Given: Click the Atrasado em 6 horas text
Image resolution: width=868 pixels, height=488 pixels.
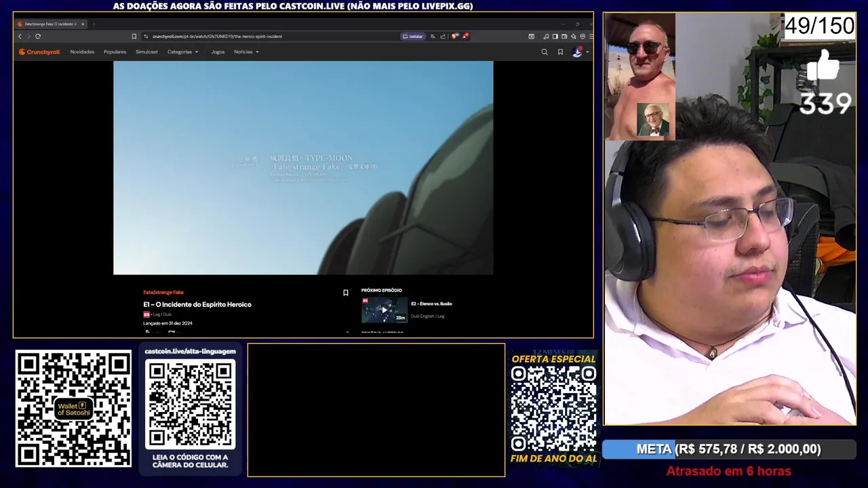Looking at the screenshot, I should point(728,471).
